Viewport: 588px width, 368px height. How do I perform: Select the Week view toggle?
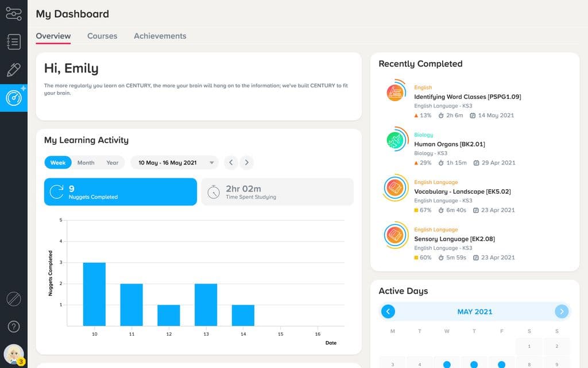[58, 163]
